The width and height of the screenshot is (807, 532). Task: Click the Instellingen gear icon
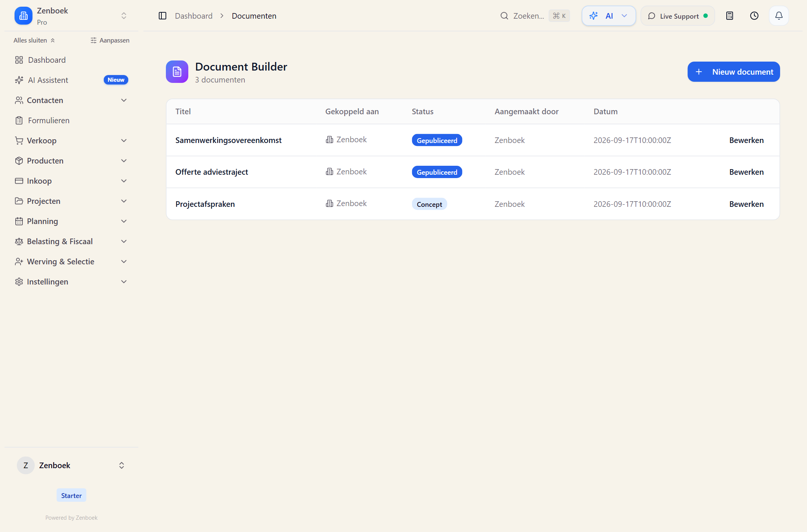click(x=19, y=281)
